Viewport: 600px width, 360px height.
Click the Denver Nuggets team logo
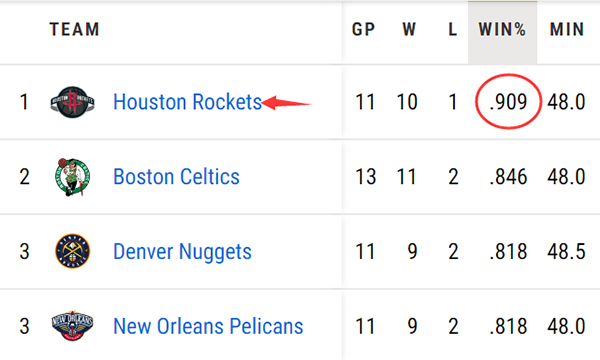click(72, 251)
